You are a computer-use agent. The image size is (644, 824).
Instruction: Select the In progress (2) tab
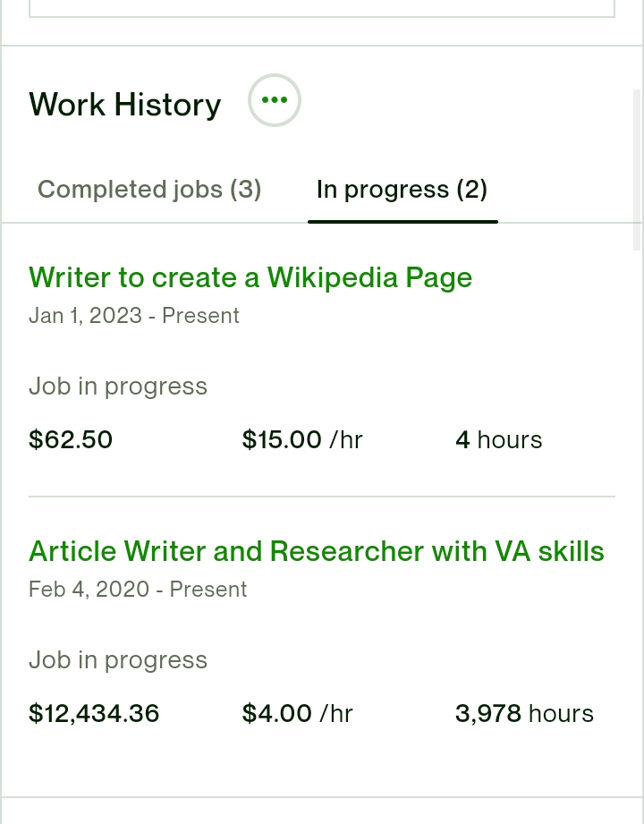point(402,189)
